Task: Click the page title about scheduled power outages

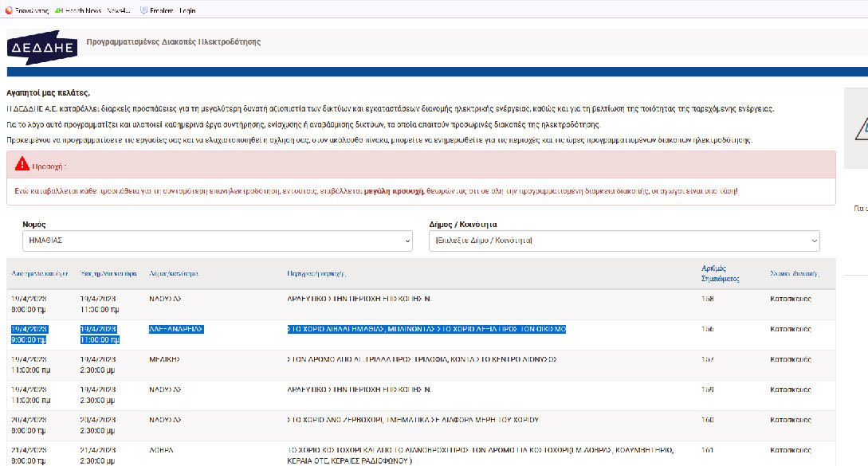Action: pyautogui.click(x=173, y=41)
